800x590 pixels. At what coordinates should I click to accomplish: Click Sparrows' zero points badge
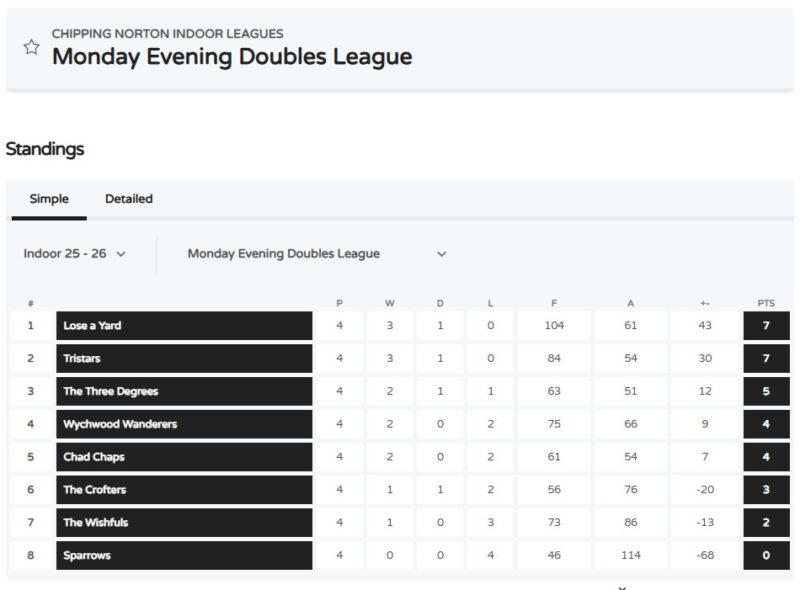click(766, 556)
